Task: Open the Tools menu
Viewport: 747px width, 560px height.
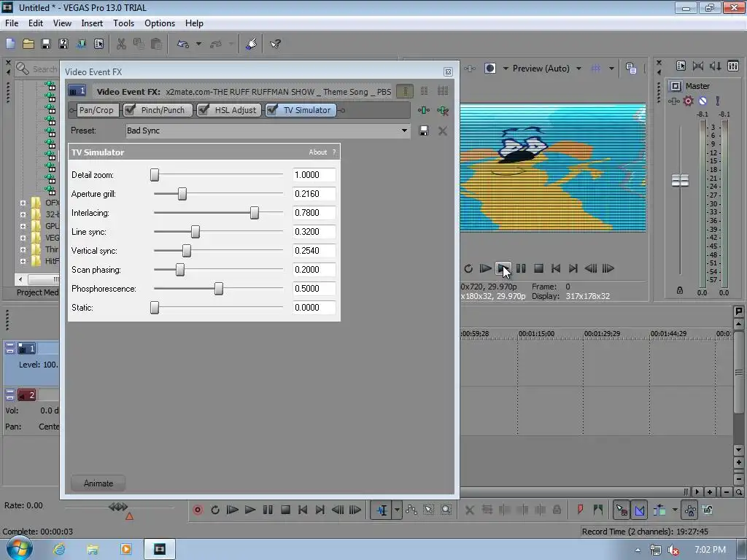Action: pos(123,23)
